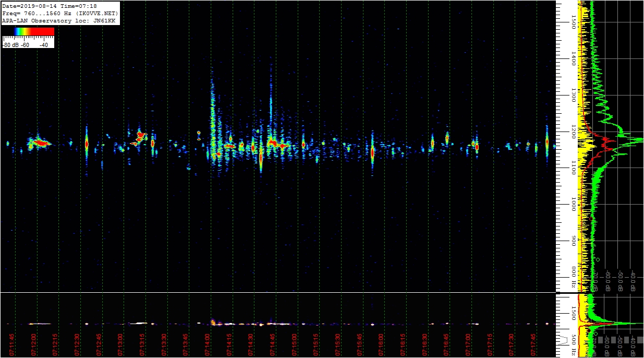This screenshot has height=358, width=644.
Task: Select the 07:13:00 time marker
Action: [120, 344]
